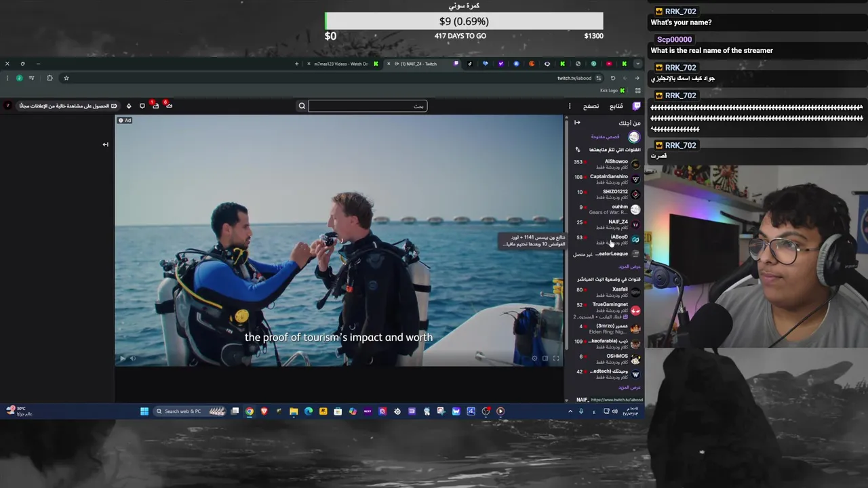Click the Twitch logo home icon
The width and height of the screenshot is (868, 488).
click(636, 106)
